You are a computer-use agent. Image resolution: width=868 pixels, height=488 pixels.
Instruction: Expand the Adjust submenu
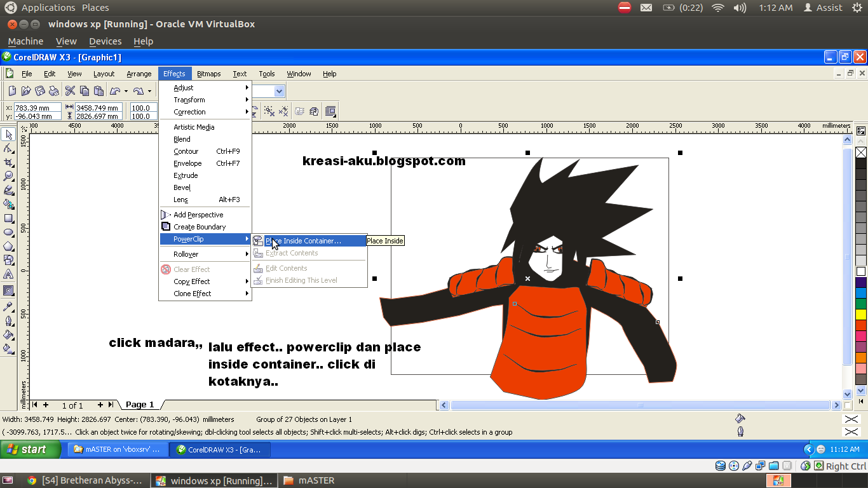coord(205,88)
